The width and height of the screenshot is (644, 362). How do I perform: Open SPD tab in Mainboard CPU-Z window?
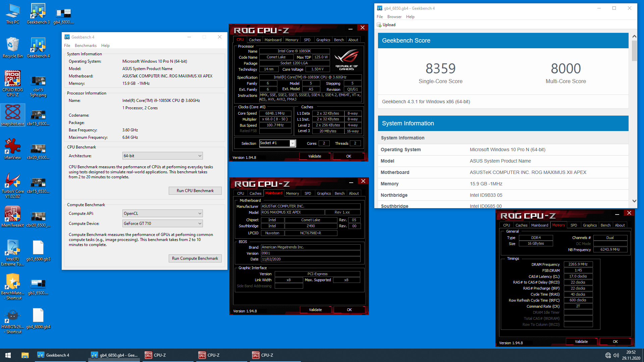tap(308, 193)
